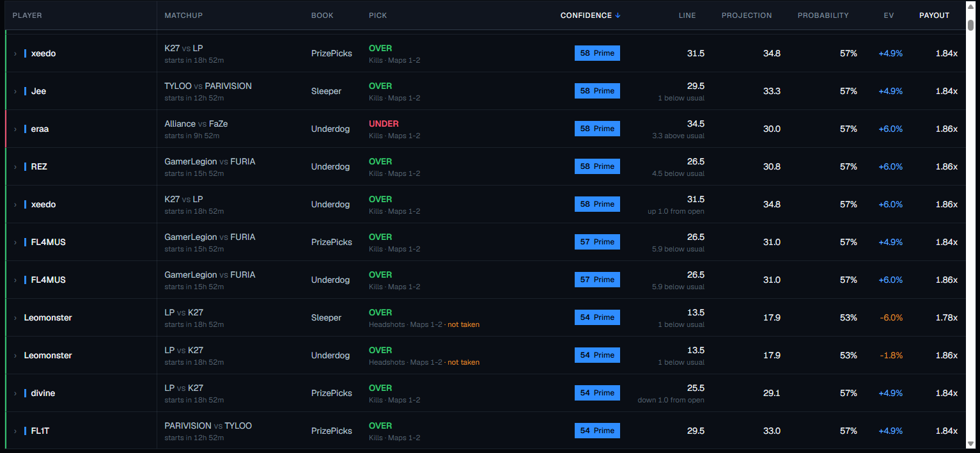Click the 33.0 projection value
Screen dimensions: 980x453
772,431
